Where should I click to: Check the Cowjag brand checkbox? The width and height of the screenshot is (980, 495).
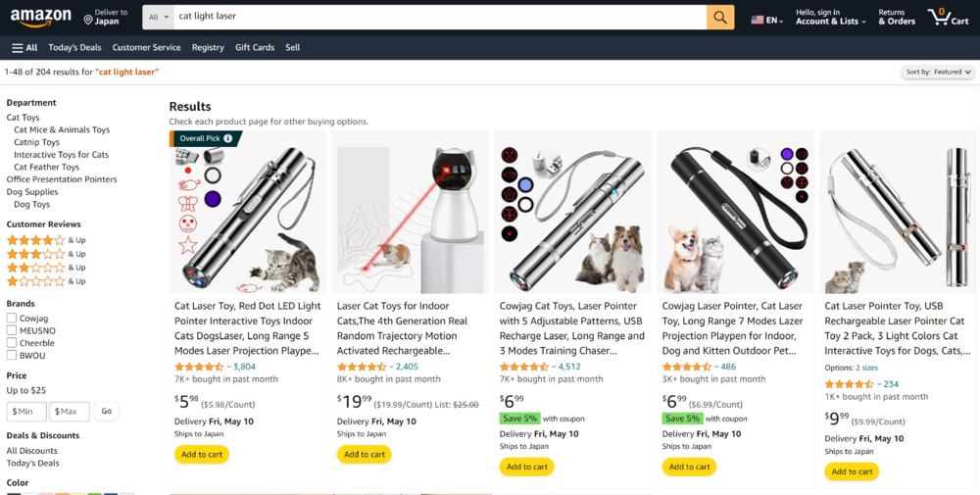tap(12, 318)
